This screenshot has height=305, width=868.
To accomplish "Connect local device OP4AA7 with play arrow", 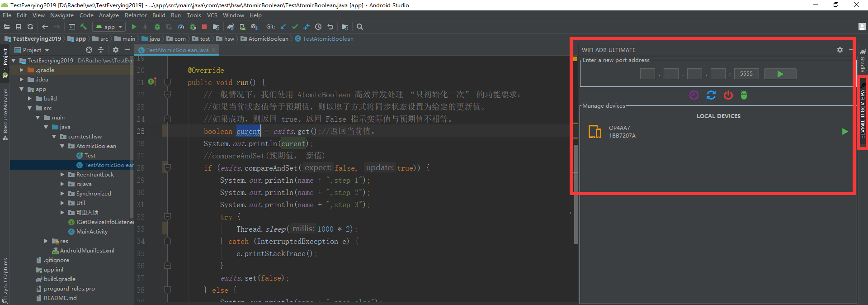I will (x=845, y=132).
